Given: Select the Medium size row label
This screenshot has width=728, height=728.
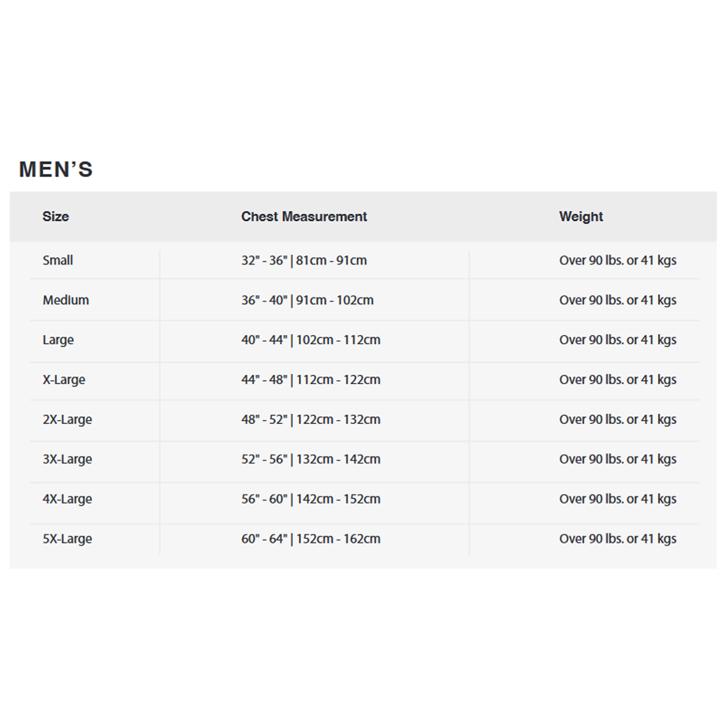Looking at the screenshot, I should [x=66, y=300].
